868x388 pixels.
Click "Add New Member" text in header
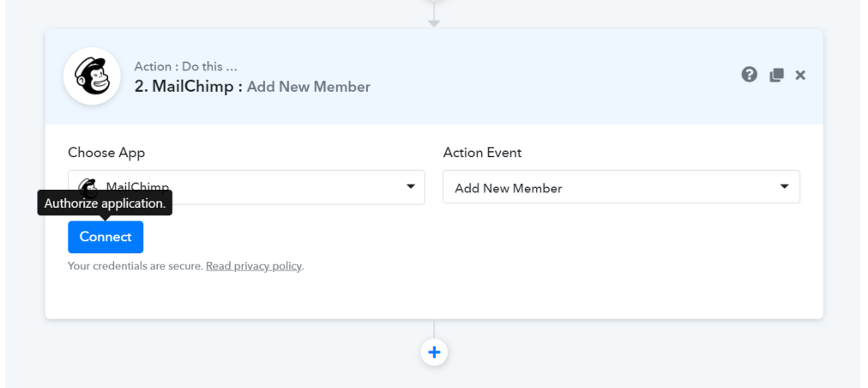click(309, 87)
